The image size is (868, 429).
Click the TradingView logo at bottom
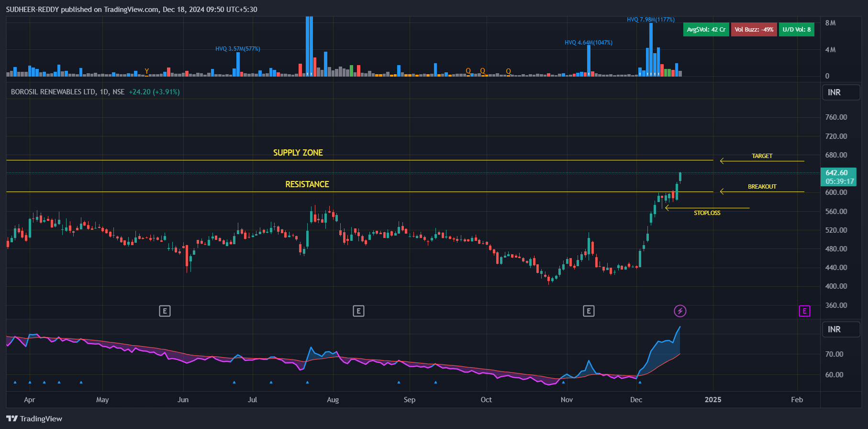coord(34,418)
